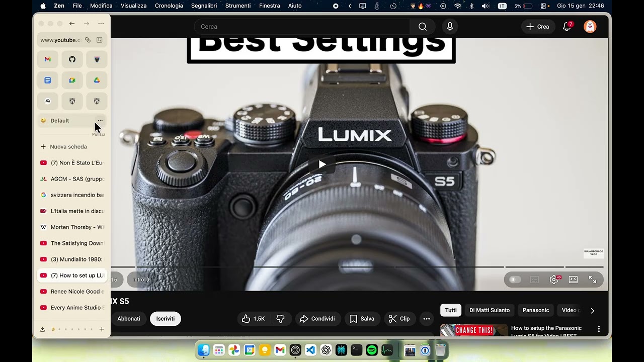The image size is (644, 362).
Task: Switch to the 'AGCM - SAS' tab
Action: [x=72, y=179]
